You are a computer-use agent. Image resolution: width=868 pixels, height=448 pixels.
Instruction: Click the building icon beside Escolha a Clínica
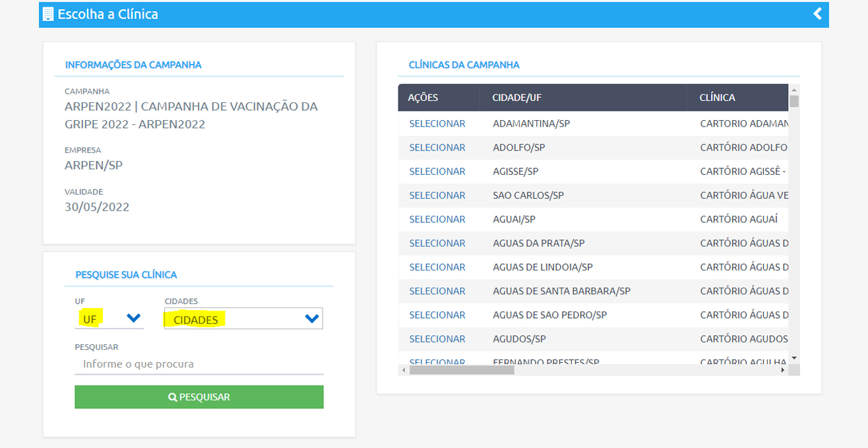point(48,14)
